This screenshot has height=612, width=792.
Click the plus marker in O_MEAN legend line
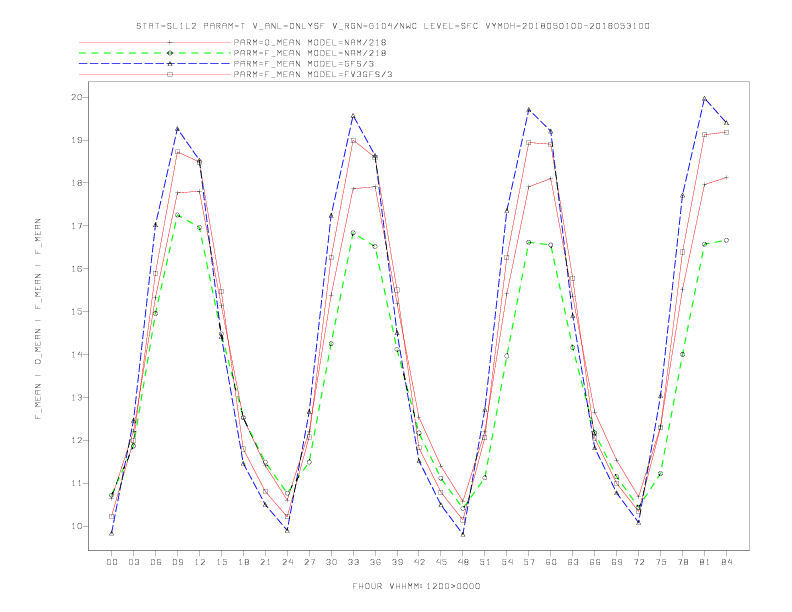pos(170,42)
